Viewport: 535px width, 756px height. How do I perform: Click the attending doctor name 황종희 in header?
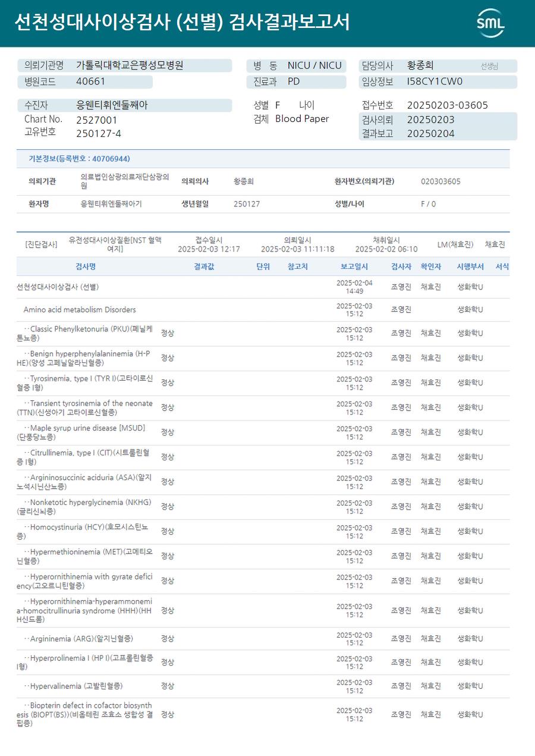420,65
